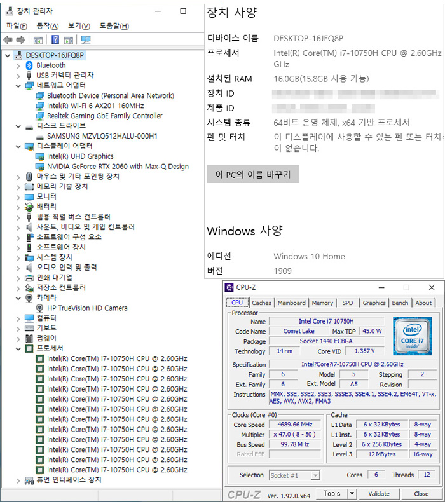Collapse the DESKTOP-16JFQ8P root node

7,55
